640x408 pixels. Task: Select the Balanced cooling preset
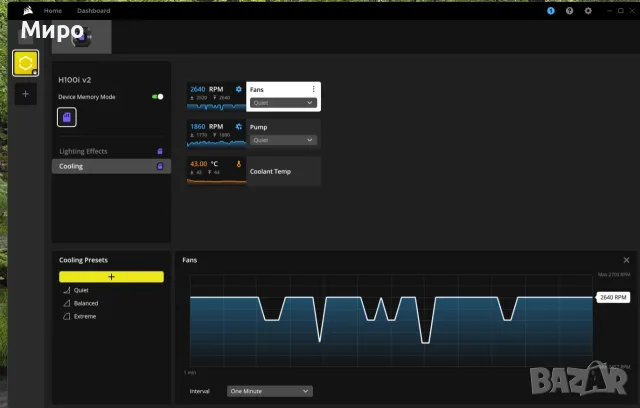coord(86,303)
